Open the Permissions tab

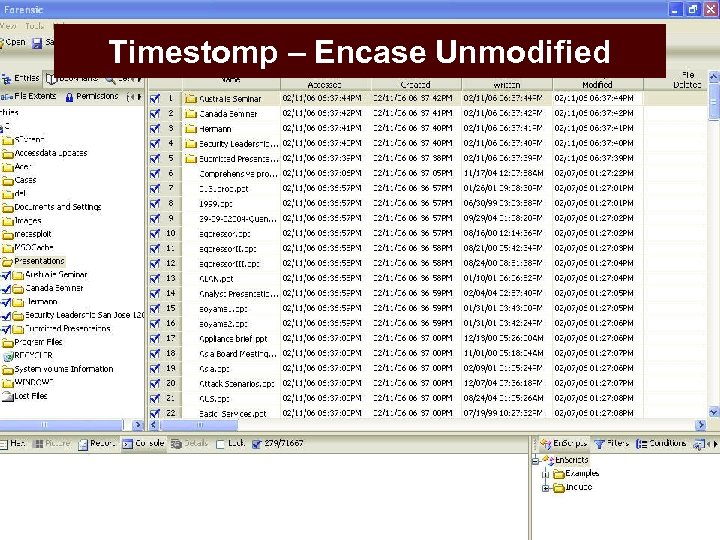pos(92,96)
